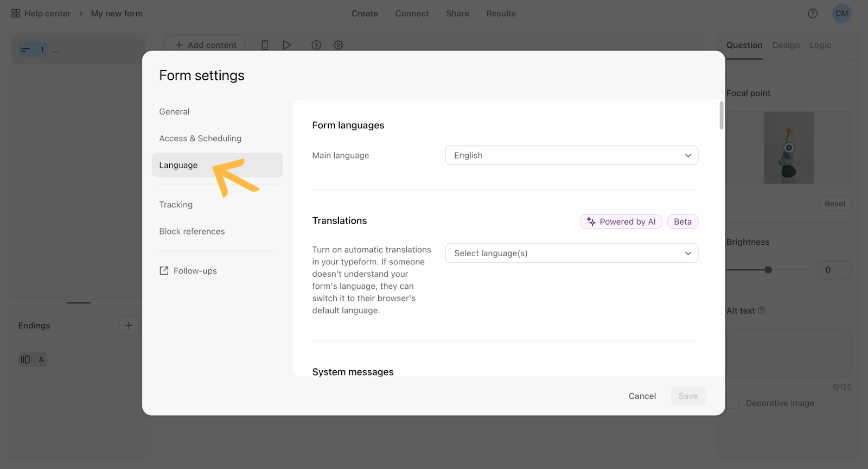
Task: Reset the image focal point
Action: point(835,204)
